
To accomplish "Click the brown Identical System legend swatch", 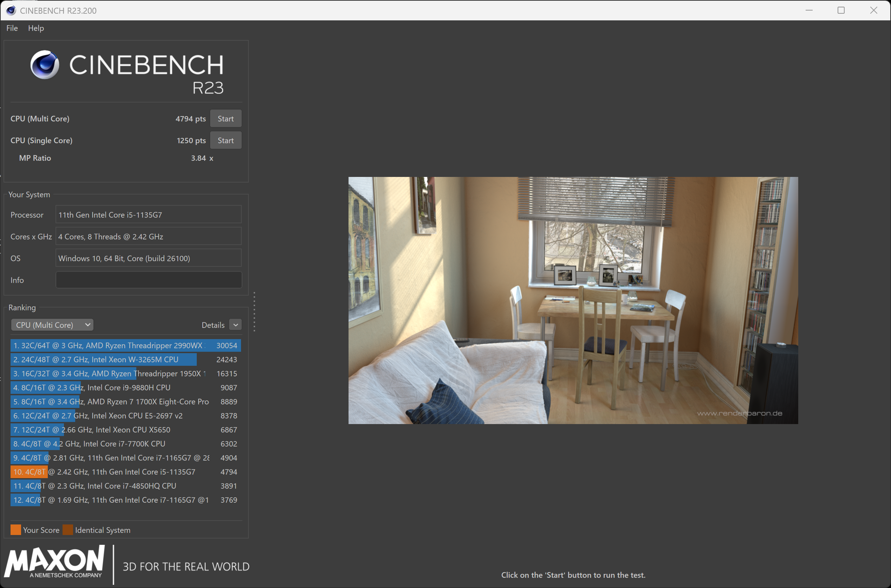I will point(68,530).
